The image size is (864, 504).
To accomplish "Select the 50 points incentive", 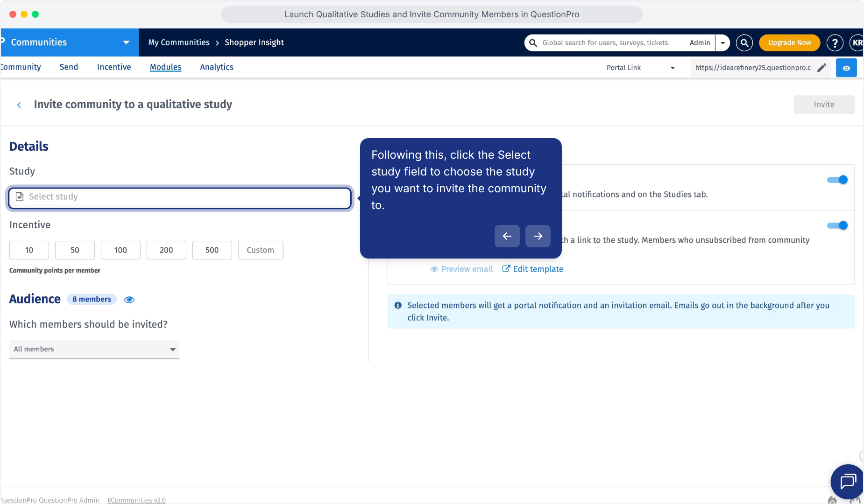I will pyautogui.click(x=75, y=250).
